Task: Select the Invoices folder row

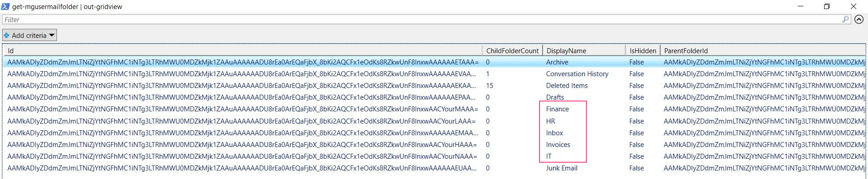Action: (x=434, y=145)
